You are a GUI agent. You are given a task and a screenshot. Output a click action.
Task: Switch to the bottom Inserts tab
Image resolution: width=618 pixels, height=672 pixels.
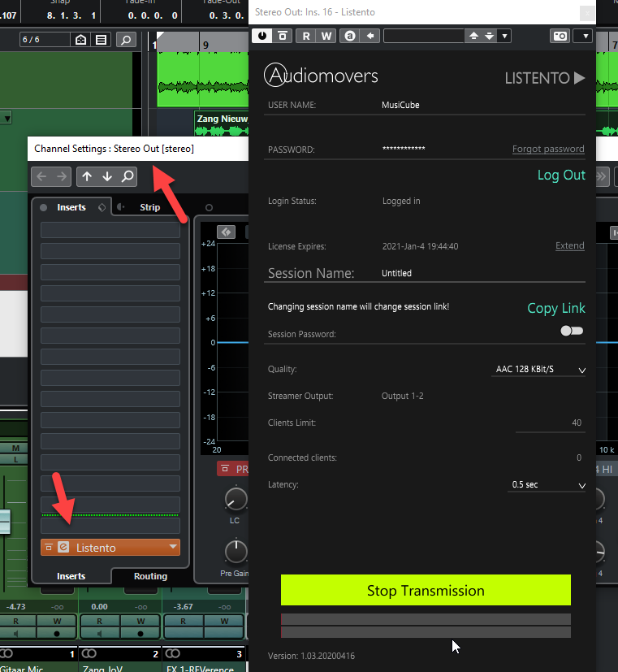(71, 576)
